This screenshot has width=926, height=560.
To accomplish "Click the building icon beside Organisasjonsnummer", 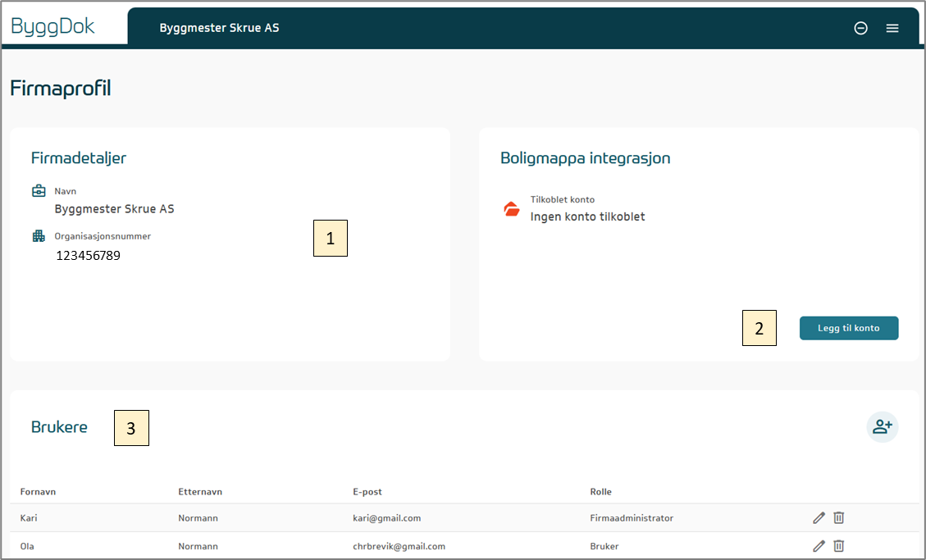I will coord(39,236).
